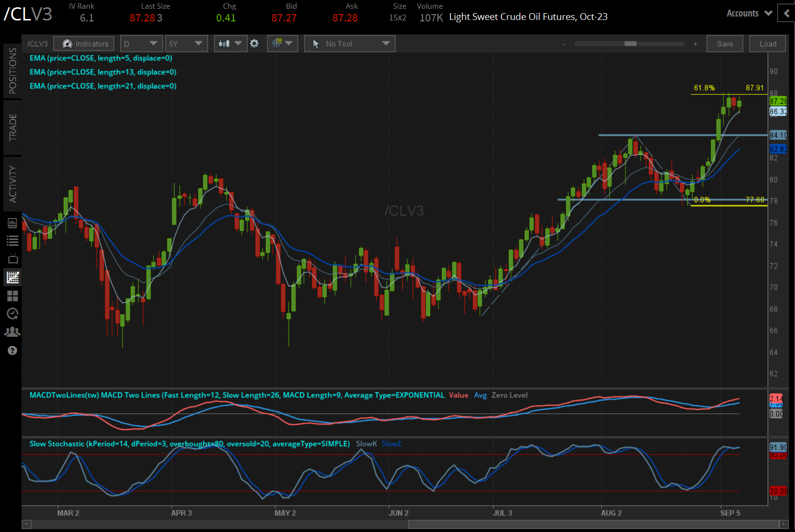Open the watchlist lines icon in sidebar

pos(12,240)
